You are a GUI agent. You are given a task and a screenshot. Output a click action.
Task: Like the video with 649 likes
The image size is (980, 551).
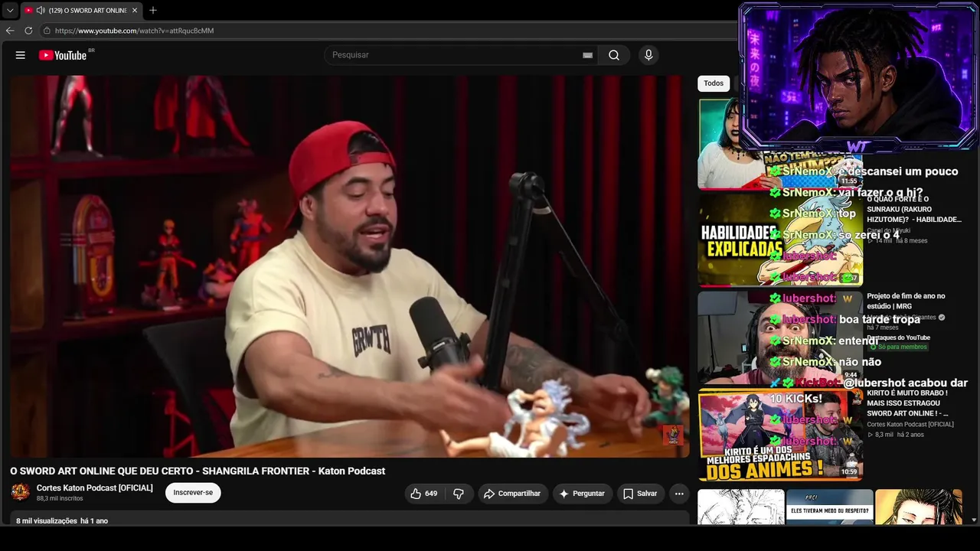pyautogui.click(x=424, y=494)
